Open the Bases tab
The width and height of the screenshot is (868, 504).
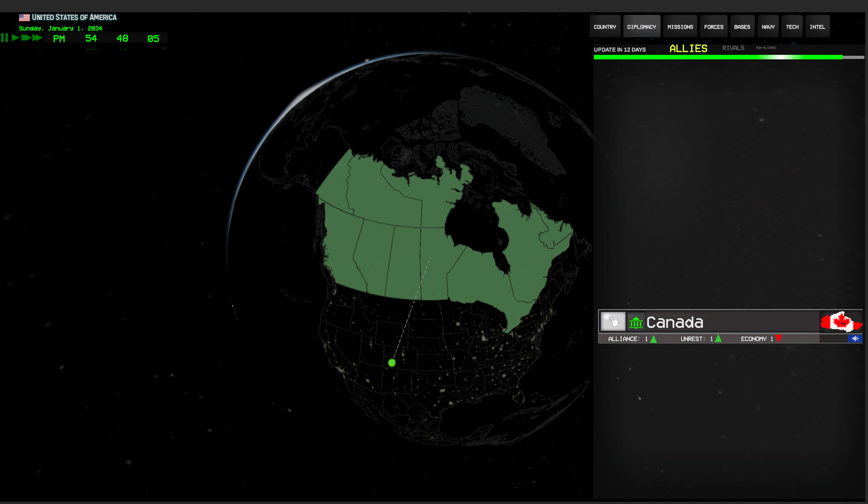tap(742, 26)
